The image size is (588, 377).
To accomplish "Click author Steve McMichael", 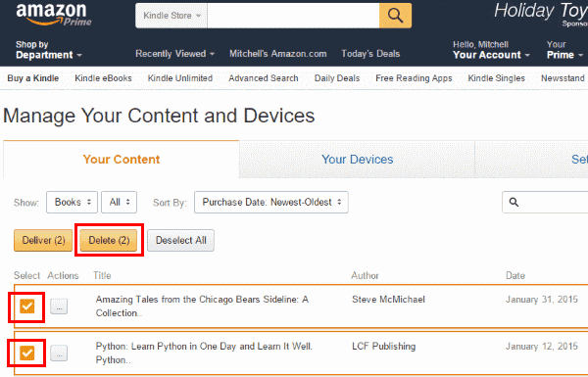I will point(388,300).
